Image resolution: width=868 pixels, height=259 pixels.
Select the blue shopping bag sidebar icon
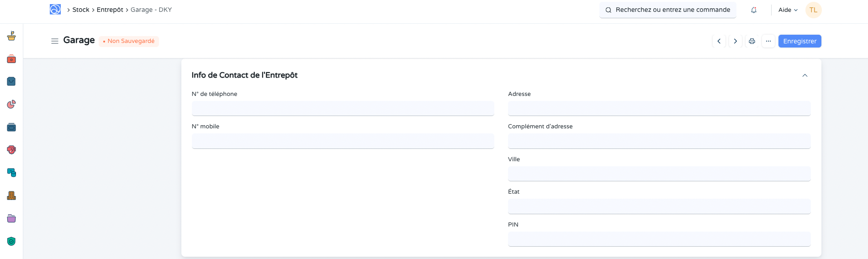[x=11, y=81]
